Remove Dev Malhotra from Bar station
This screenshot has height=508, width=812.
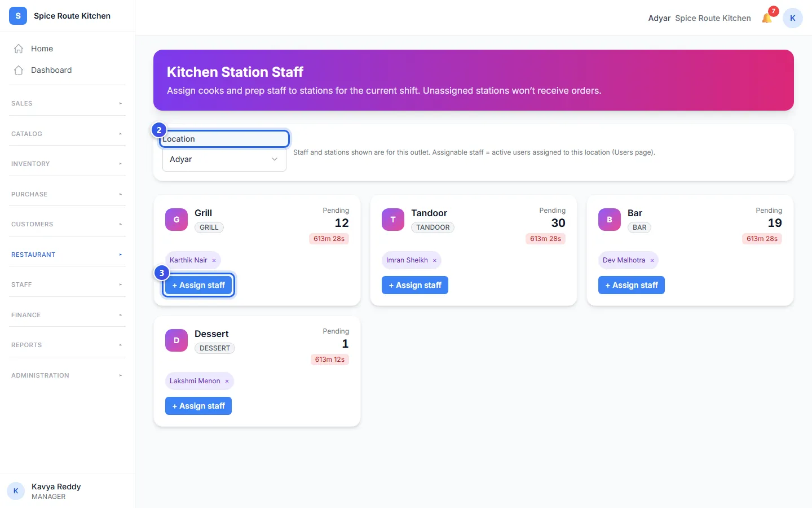[x=652, y=260]
